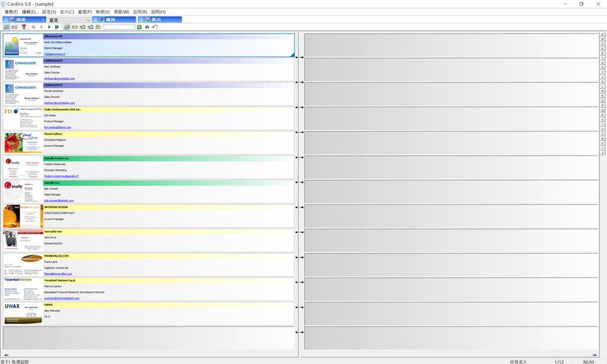Click the binoculars find icon
Screen dimensions: 607x364
click(147, 27)
